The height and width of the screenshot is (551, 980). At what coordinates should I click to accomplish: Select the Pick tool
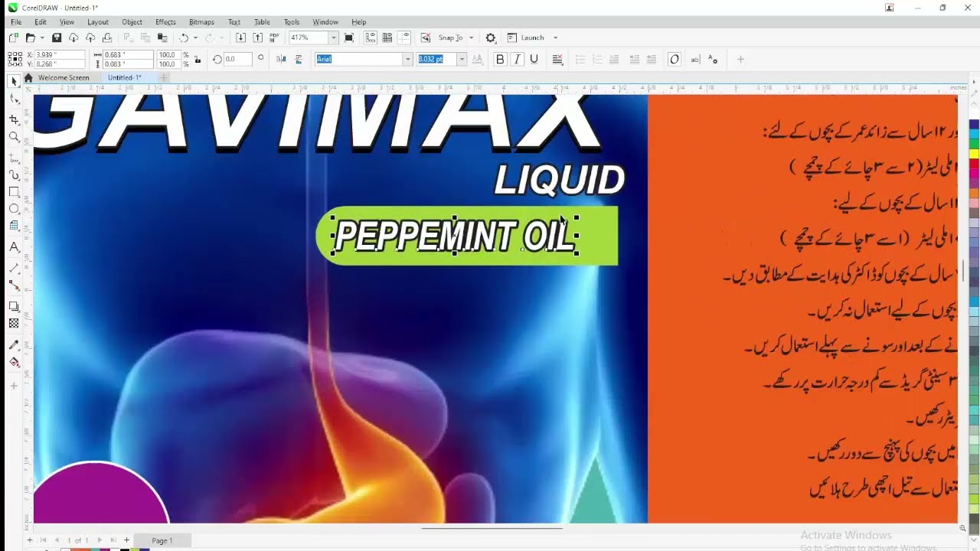[x=14, y=81]
